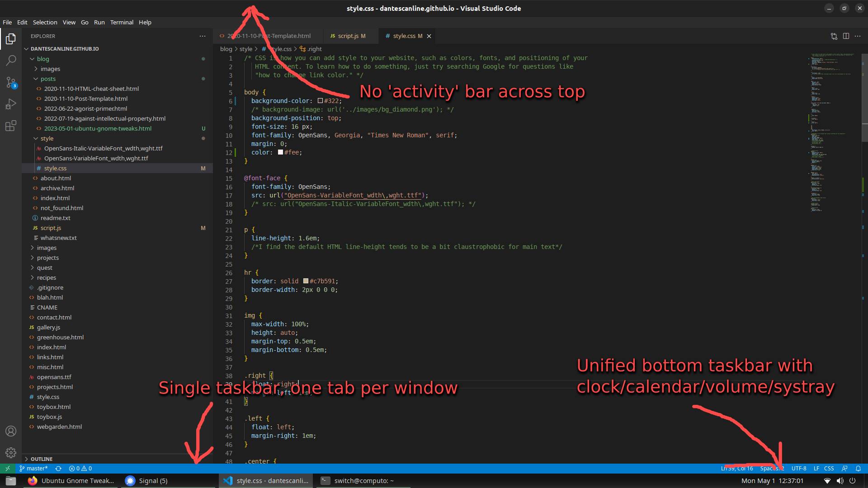Click the Split Editor Right icon

click(846, 36)
